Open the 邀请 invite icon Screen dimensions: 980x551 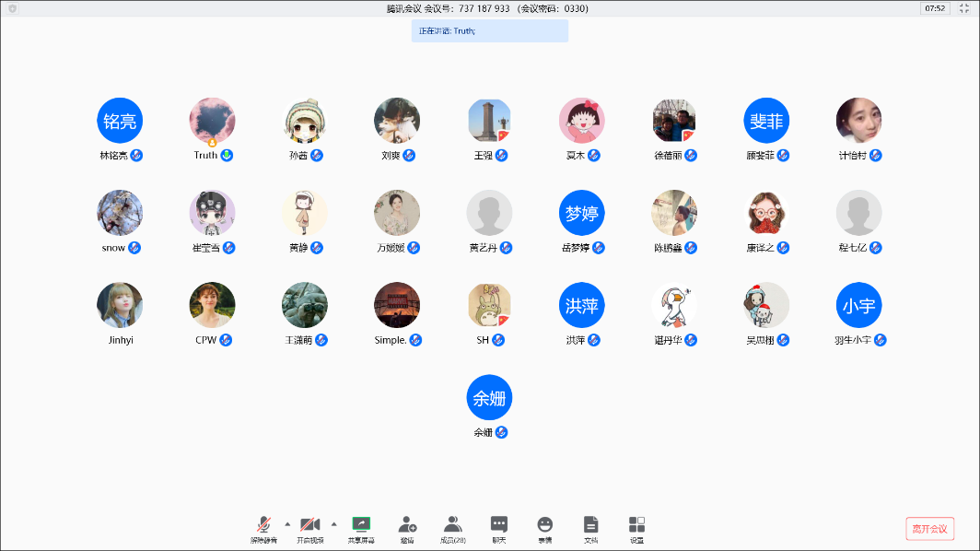coord(407,529)
